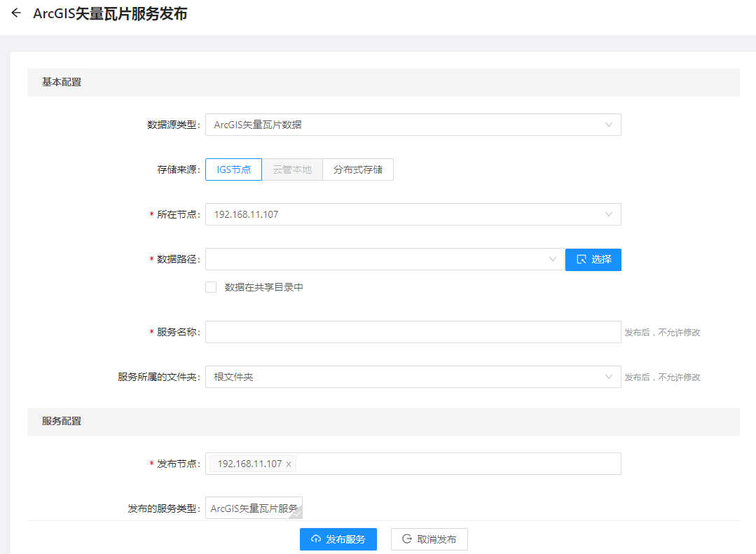Viewport: 756px width, 554px height.
Task: Expand the 服务所属的文件夹 dropdown
Action: coord(413,377)
